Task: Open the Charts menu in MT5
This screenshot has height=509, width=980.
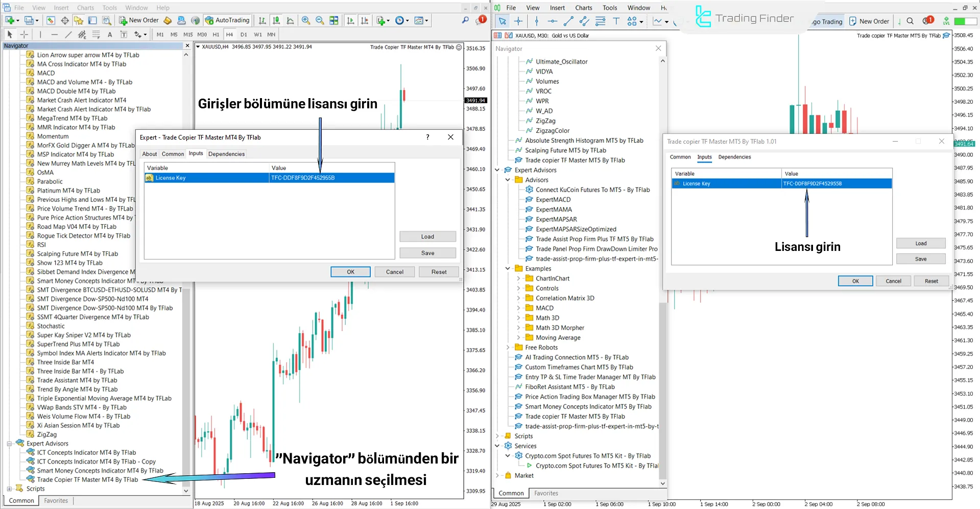Action: tap(583, 8)
